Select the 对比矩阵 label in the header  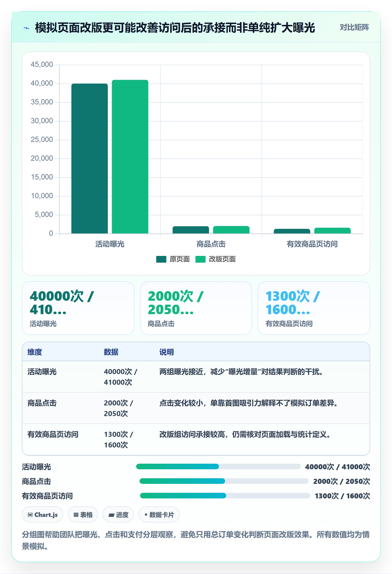tap(354, 27)
